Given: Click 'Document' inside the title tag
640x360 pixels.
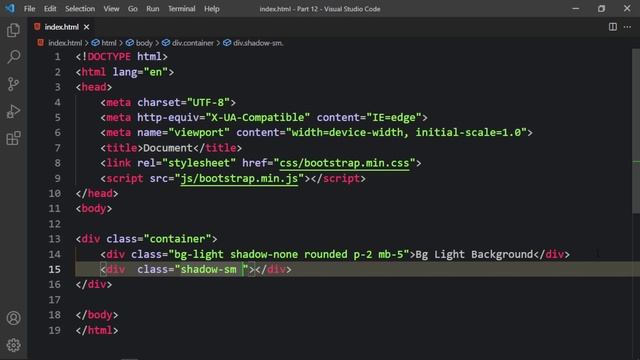Looking at the screenshot, I should click(168, 148).
